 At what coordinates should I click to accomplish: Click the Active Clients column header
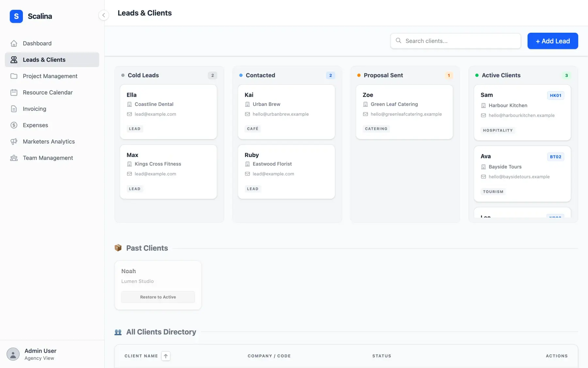click(x=501, y=75)
